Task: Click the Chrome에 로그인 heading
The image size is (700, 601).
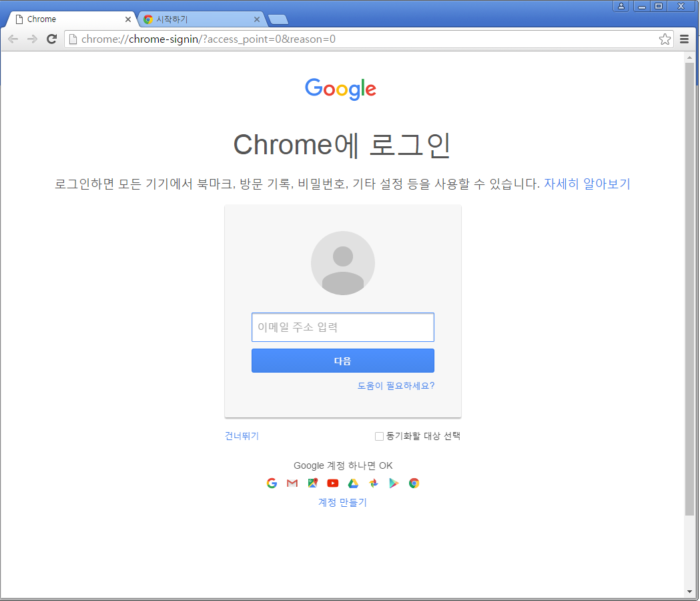Action: (342, 145)
